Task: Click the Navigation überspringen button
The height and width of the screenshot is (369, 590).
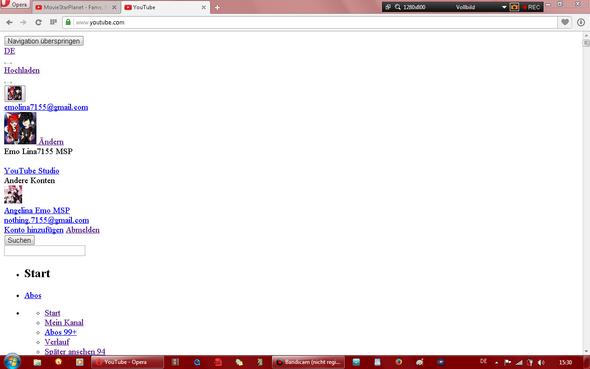Action: click(44, 41)
